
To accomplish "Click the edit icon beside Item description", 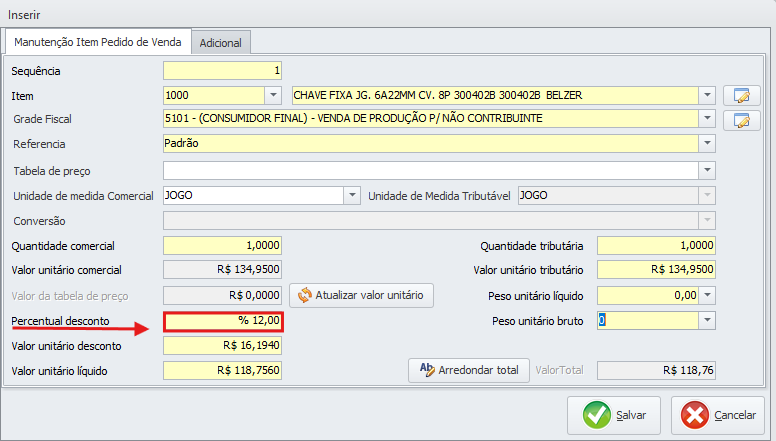I will tap(741, 96).
